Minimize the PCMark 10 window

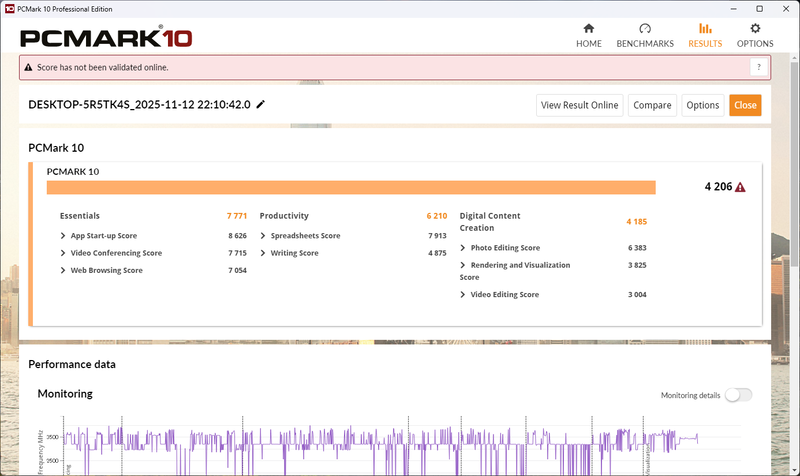[x=734, y=9]
